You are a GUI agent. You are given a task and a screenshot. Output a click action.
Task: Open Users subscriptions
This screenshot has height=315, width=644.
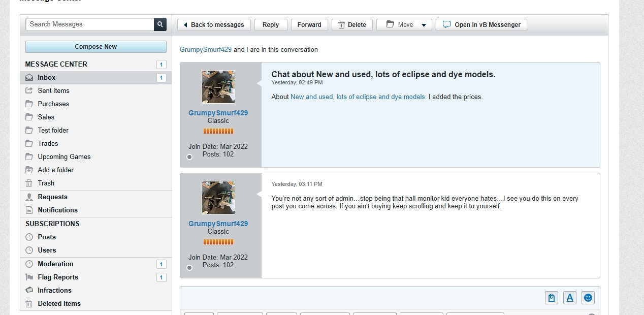click(x=47, y=250)
